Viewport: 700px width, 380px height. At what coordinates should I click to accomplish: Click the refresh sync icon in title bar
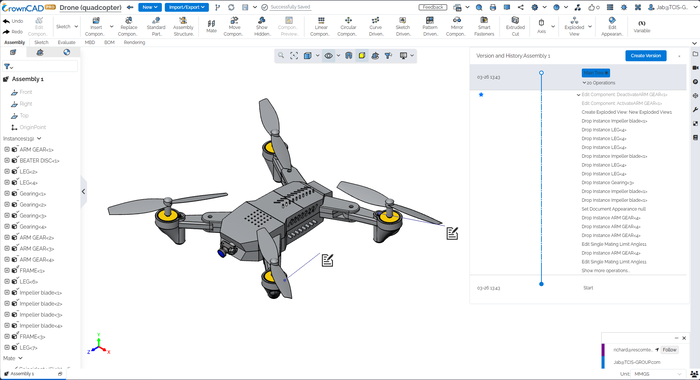(231, 7)
